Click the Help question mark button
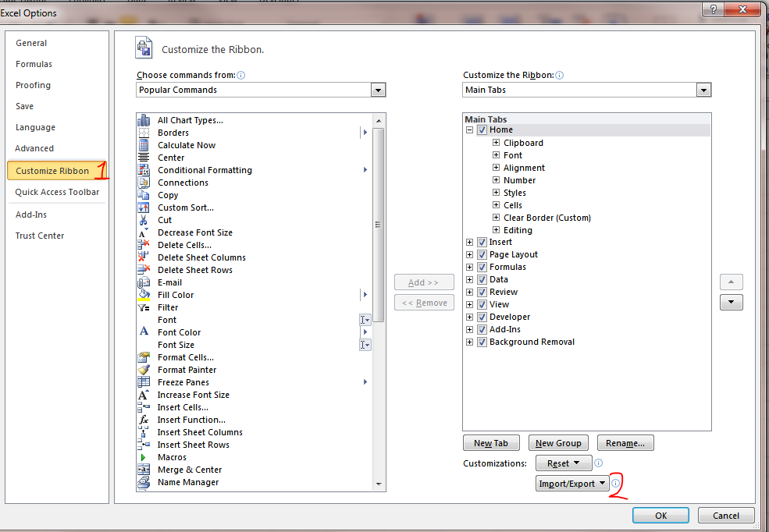This screenshot has height=532, width=769. (713, 9)
